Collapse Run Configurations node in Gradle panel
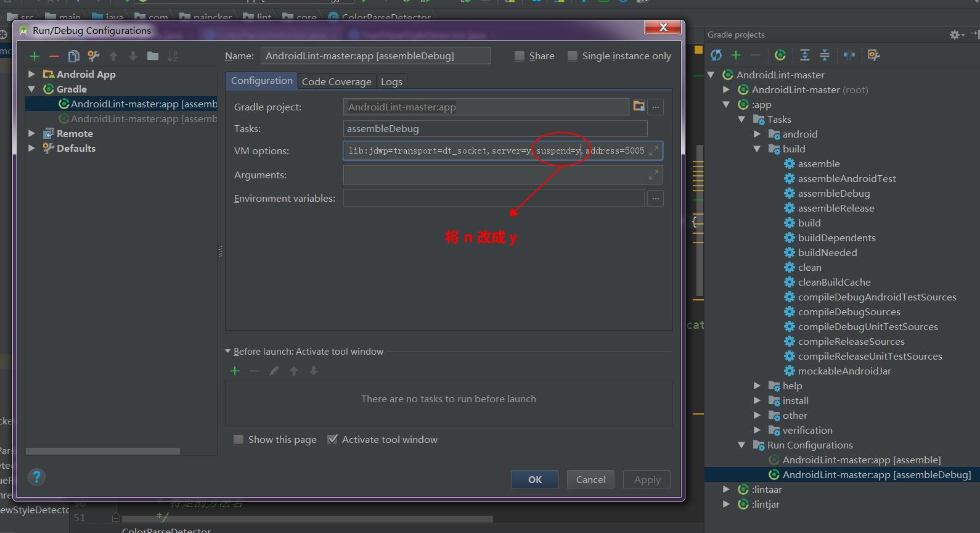980x533 pixels. 741,445
